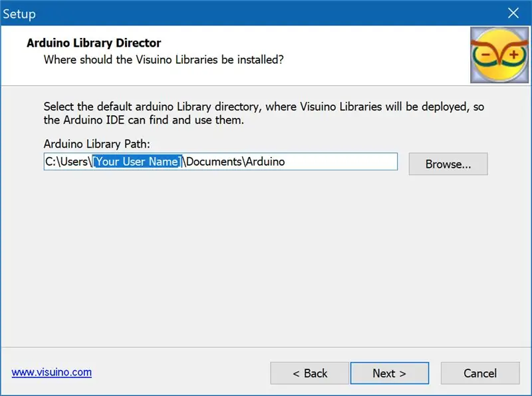Click the Arduino Library Path input field

(x=221, y=162)
